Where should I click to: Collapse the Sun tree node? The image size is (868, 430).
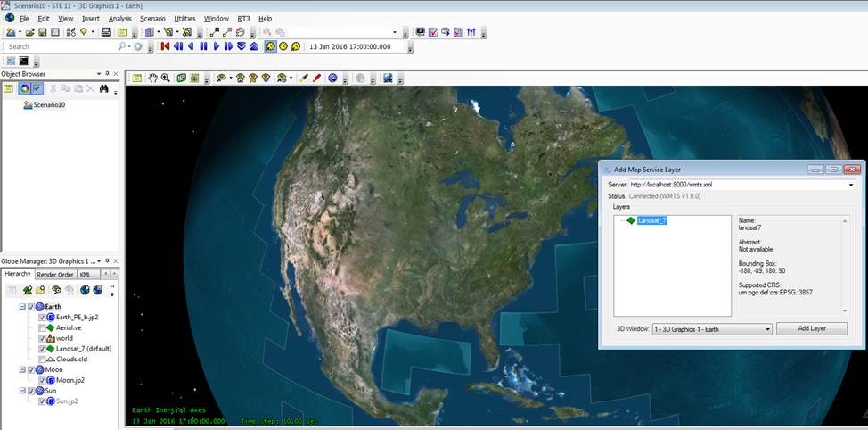point(22,391)
